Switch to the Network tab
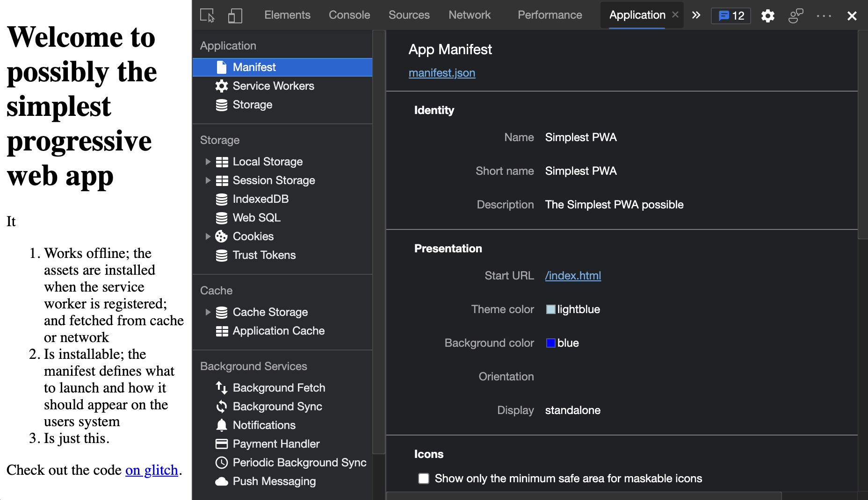 click(x=470, y=15)
